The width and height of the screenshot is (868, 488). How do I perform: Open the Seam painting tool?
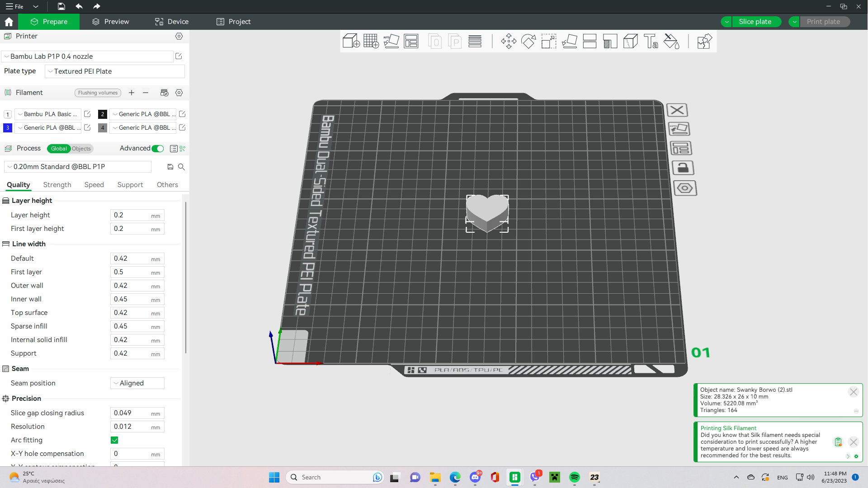pos(630,41)
